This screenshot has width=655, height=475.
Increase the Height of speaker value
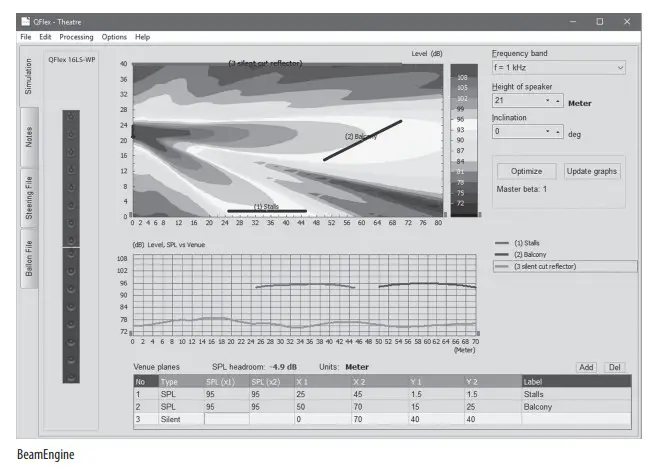[x=558, y=101]
